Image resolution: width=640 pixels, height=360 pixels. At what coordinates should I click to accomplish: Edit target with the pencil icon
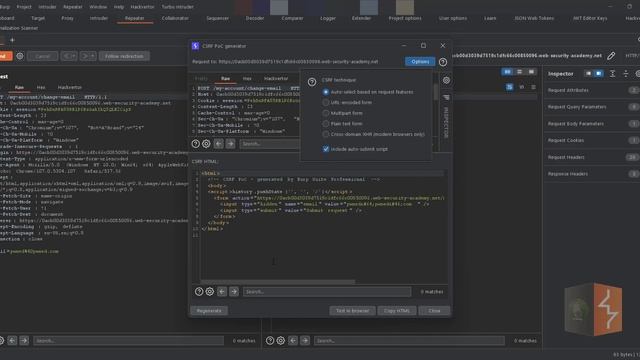point(611,56)
